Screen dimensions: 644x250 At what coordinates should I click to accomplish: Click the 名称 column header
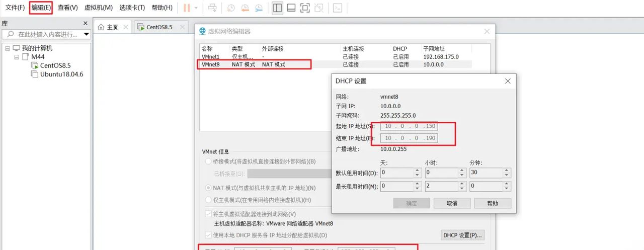tap(215, 49)
